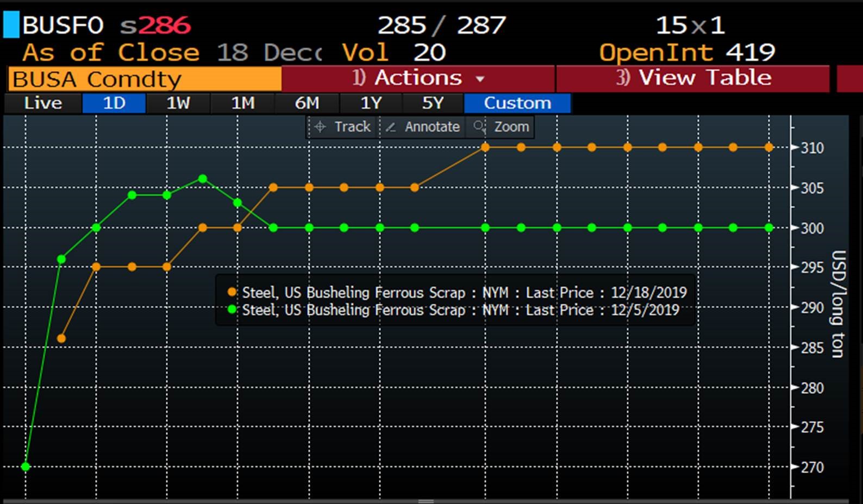Switch to the 5Y range

point(433,103)
